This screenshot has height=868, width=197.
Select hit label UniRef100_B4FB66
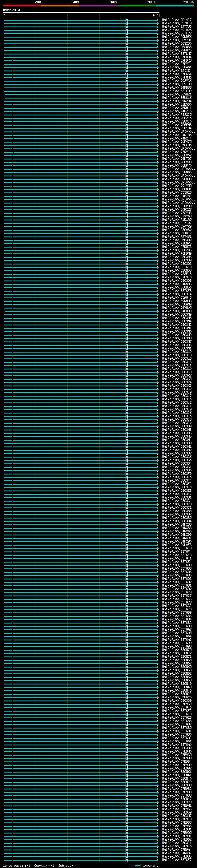tap(176, 88)
